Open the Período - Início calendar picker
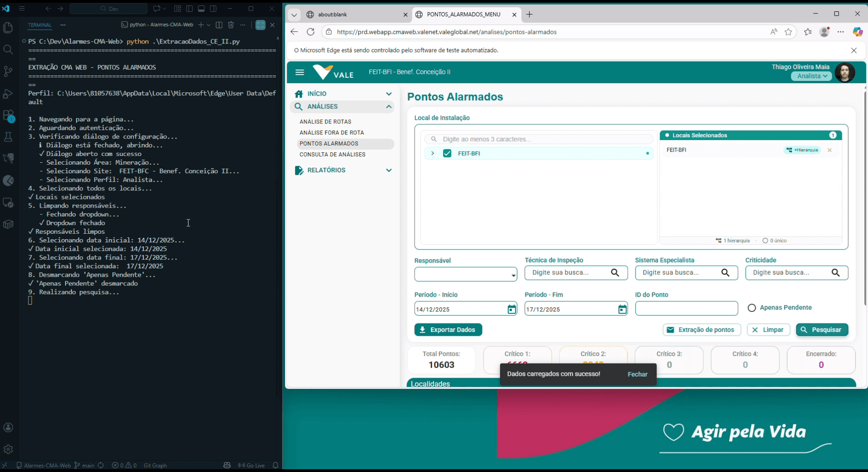 (x=511, y=309)
